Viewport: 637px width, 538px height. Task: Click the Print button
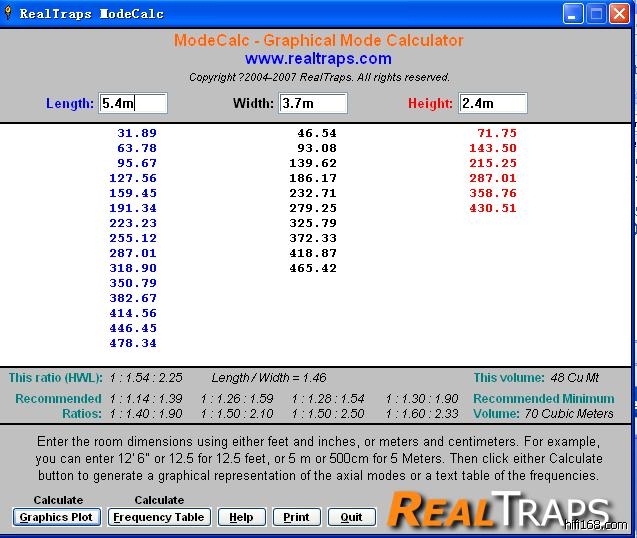pyautogui.click(x=296, y=517)
